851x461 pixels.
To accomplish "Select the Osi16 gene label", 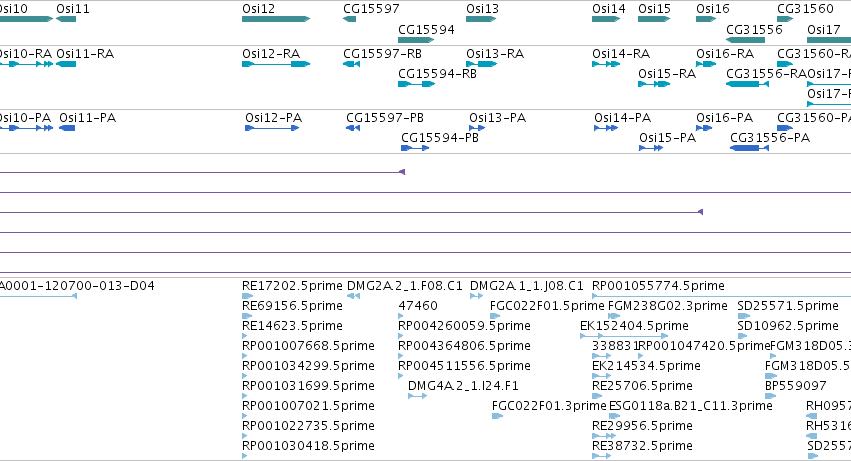I will click(x=713, y=9).
